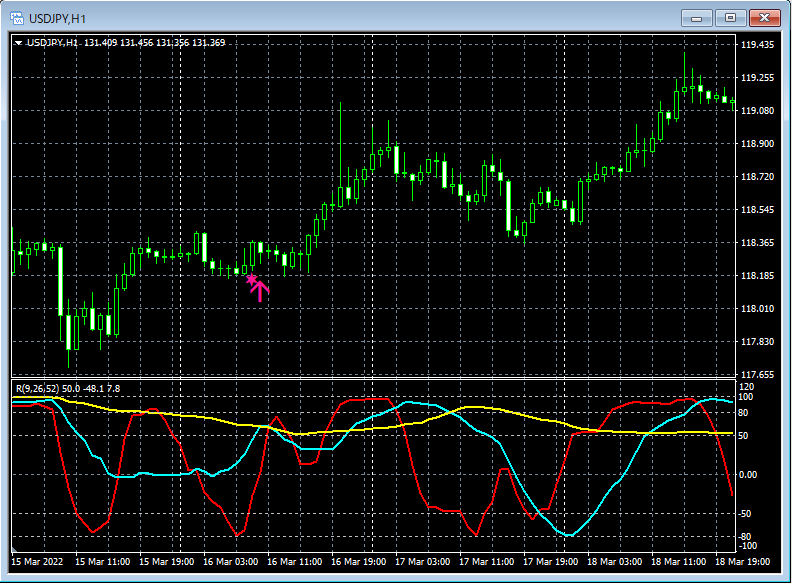Click the 15 Mar 2022 date label
The height and width of the screenshot is (583, 793).
click(37, 562)
